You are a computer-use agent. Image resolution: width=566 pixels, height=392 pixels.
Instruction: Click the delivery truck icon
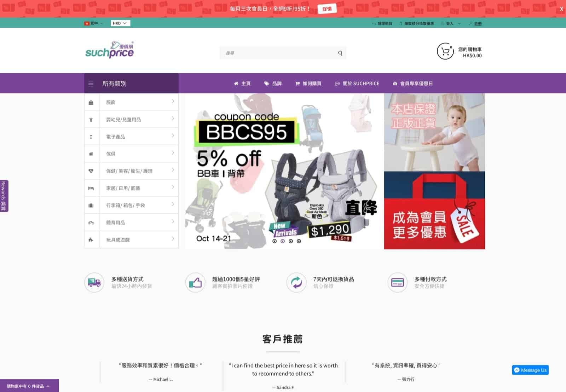94,282
